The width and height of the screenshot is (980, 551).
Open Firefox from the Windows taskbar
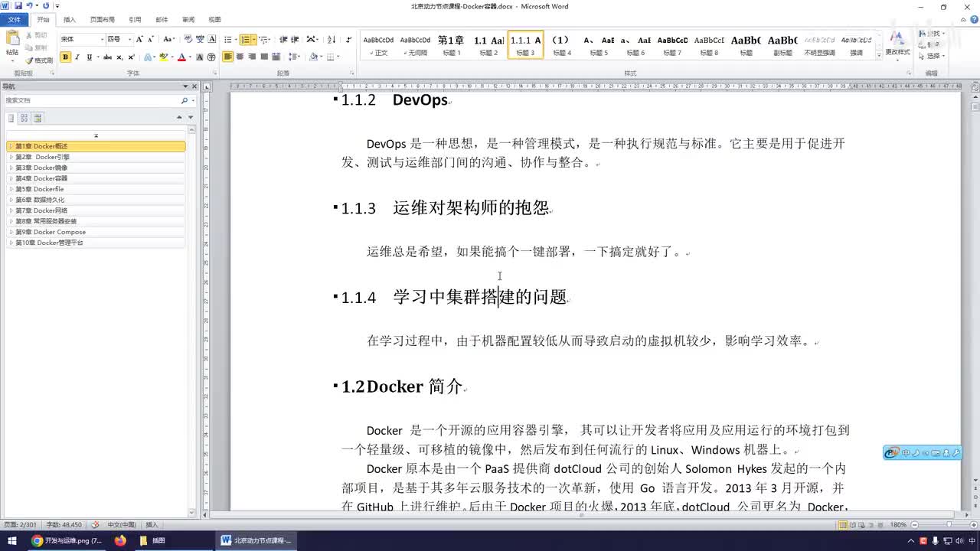(120, 540)
